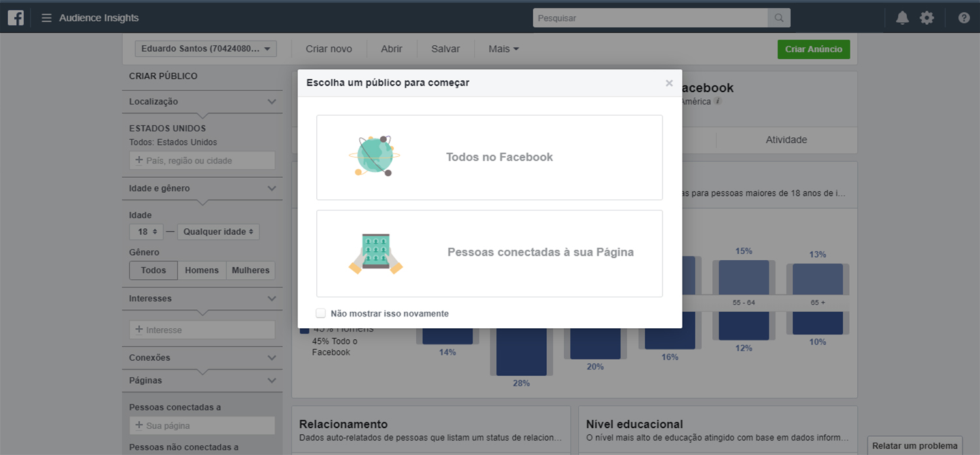
Task: Select the Mulheres gender toggle
Action: click(250, 271)
